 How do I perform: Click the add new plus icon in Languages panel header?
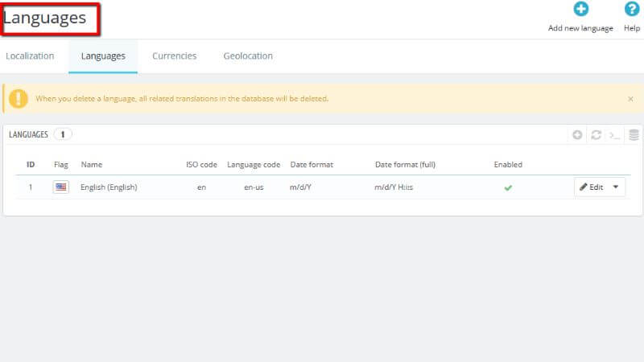coord(577,134)
